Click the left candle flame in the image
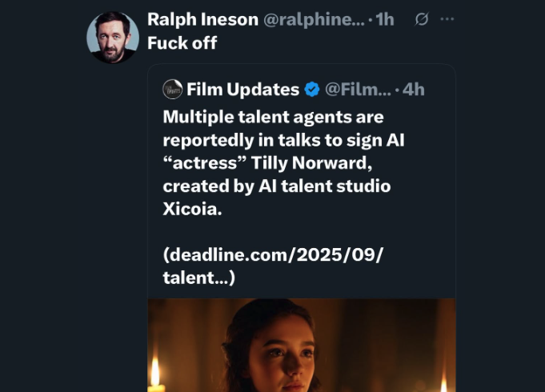This screenshot has width=545, height=392. (154, 374)
